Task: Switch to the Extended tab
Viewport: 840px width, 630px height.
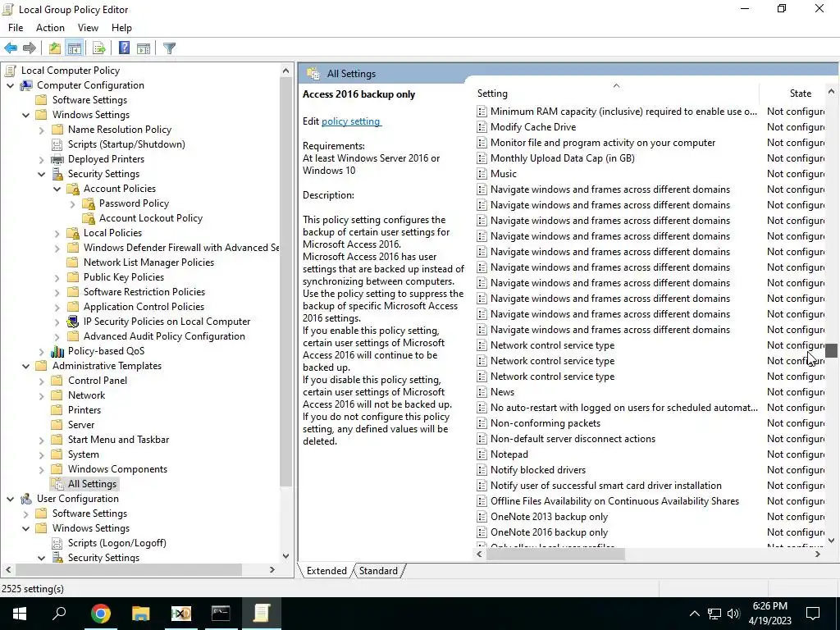Action: (326, 571)
